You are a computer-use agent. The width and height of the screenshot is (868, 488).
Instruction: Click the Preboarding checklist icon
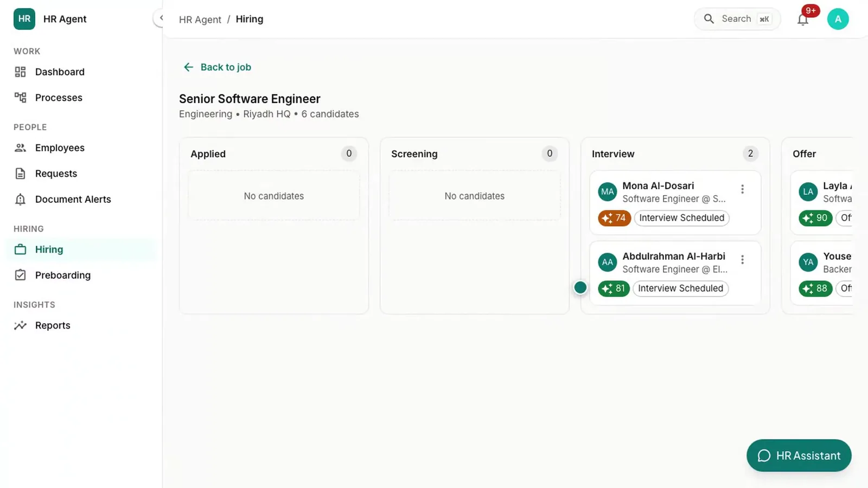point(21,275)
